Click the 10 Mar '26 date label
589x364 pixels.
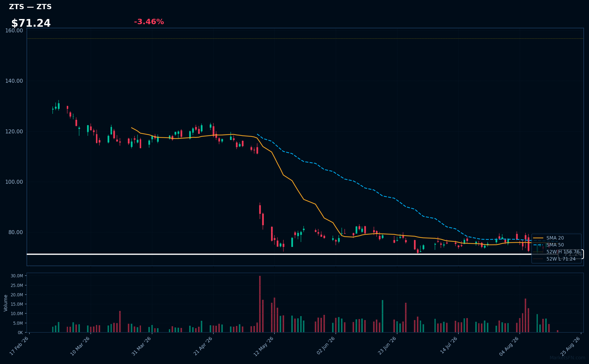[80, 346]
